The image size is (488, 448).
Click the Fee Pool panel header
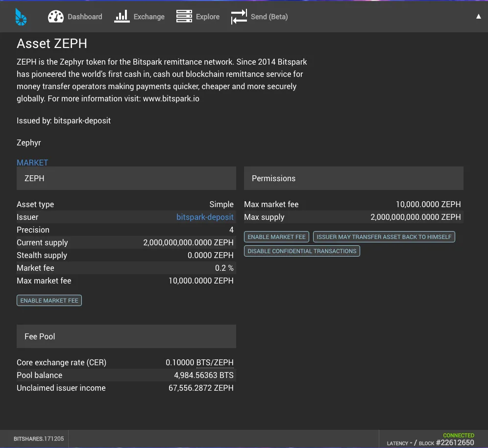click(126, 336)
